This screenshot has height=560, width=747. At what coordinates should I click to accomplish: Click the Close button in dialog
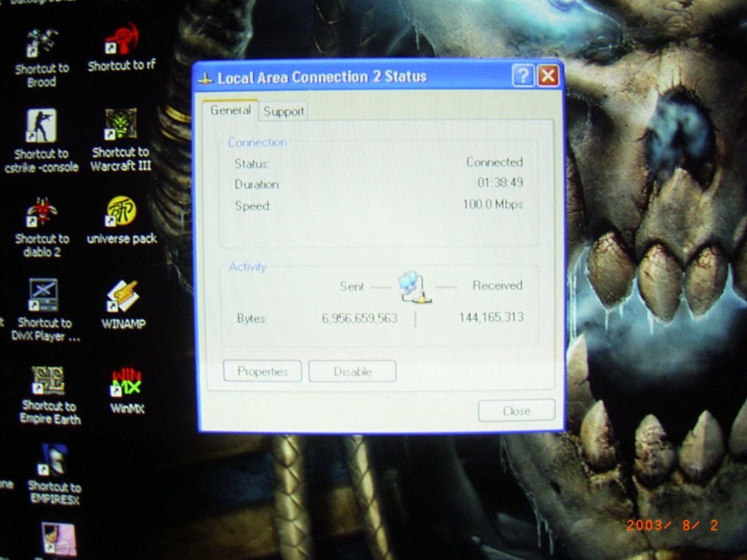(x=516, y=411)
